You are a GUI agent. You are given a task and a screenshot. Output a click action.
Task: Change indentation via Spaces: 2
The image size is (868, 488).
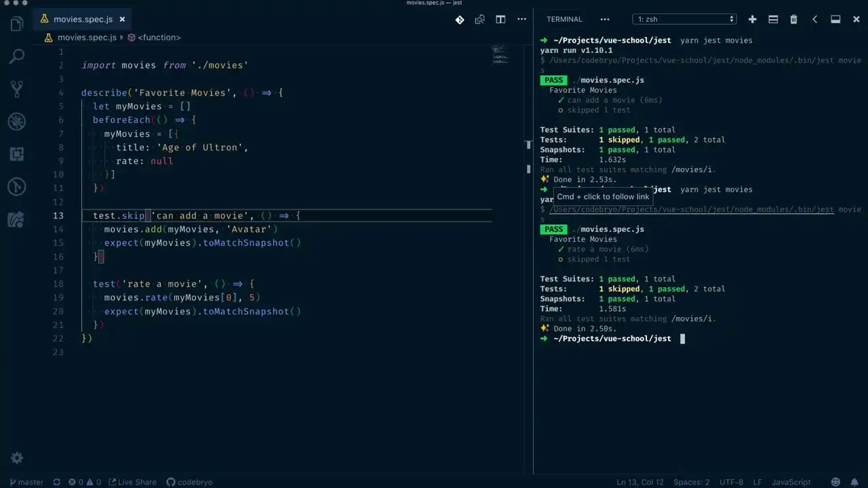[x=691, y=482]
